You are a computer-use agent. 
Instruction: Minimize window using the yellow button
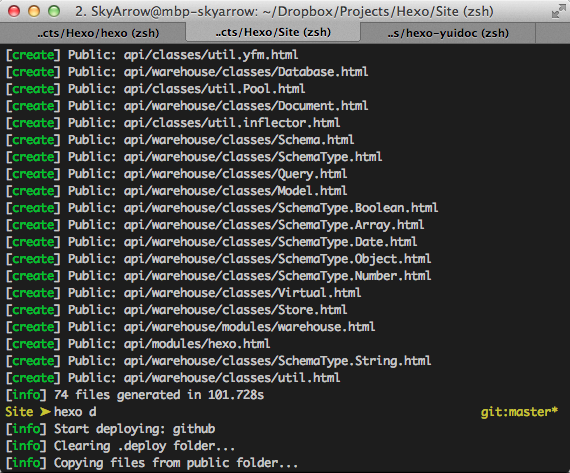[x=34, y=11]
